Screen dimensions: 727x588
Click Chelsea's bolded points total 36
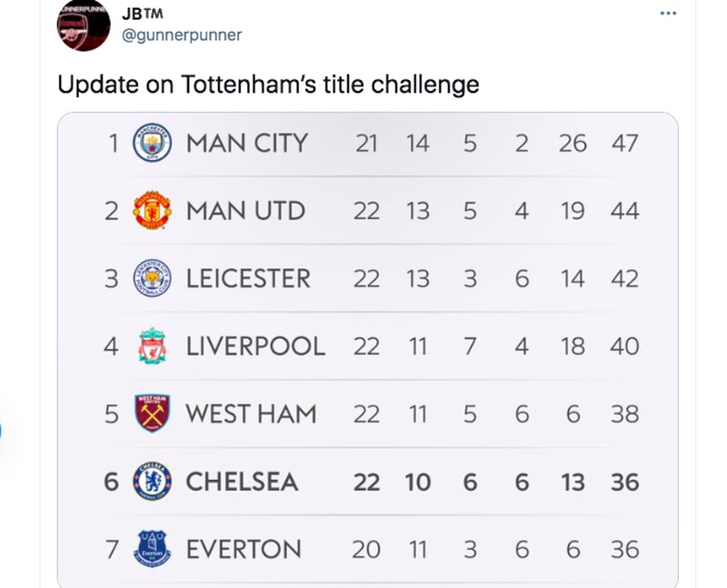coord(625,482)
